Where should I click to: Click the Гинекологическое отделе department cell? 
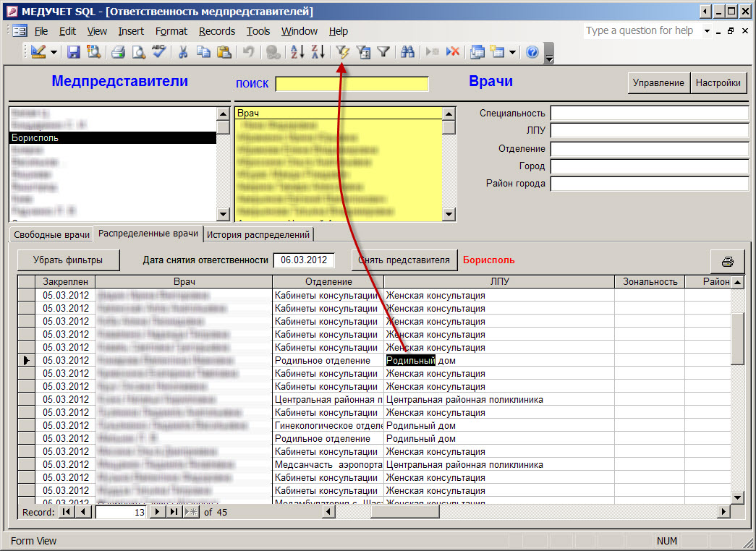click(x=328, y=426)
